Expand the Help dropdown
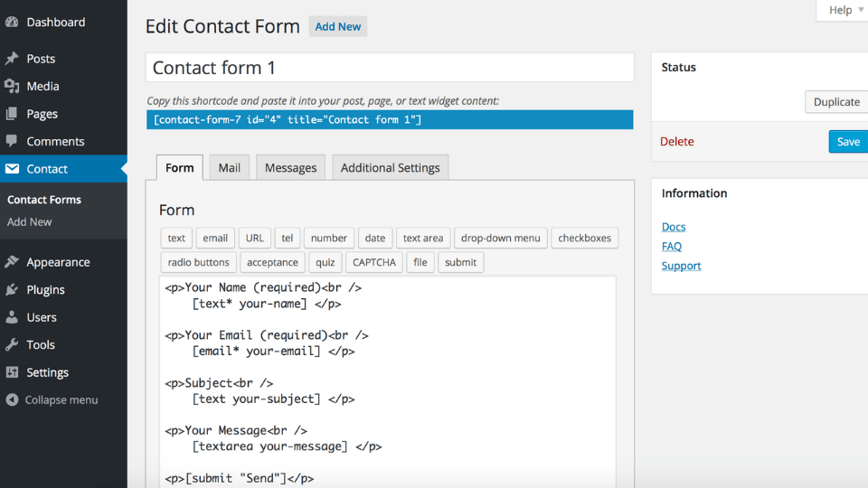 point(843,10)
